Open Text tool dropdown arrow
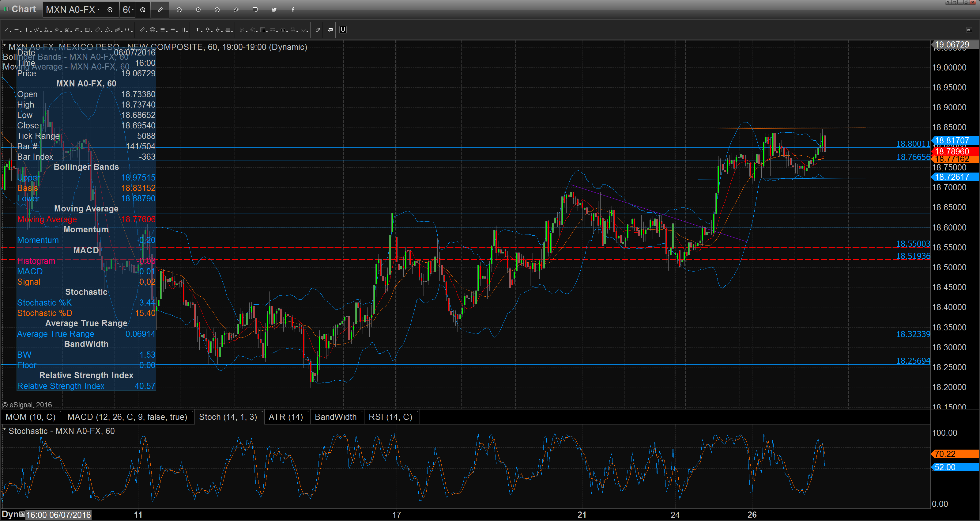Image resolution: width=980 pixels, height=521 pixels. click(x=202, y=31)
